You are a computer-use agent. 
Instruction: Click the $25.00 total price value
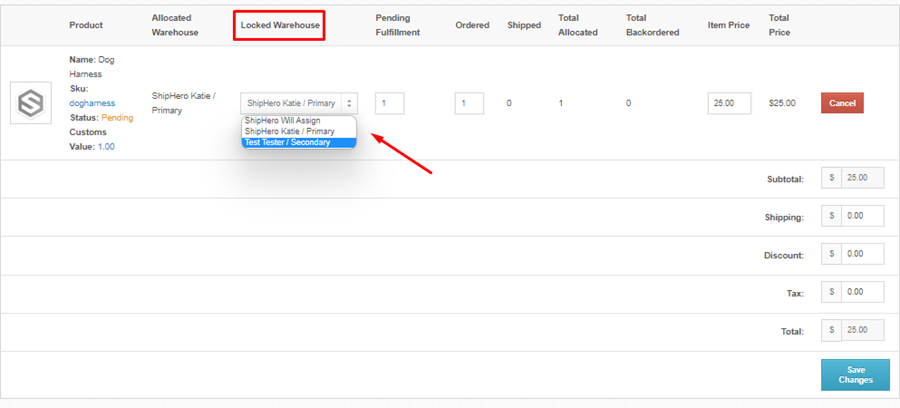pos(782,103)
